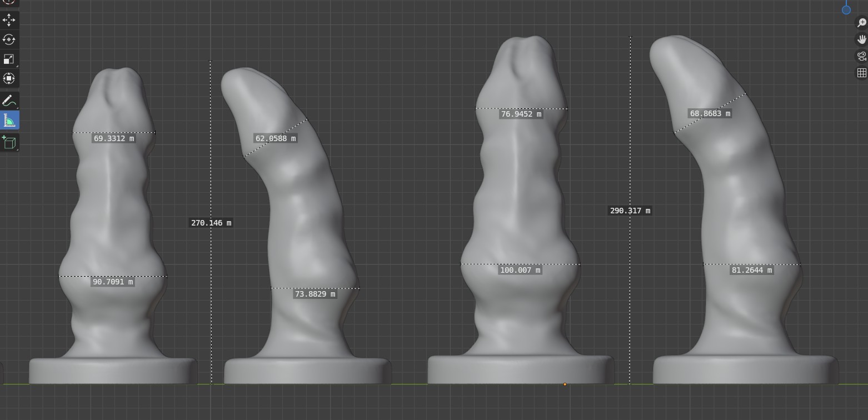Click the 73.8829 m measurement label

point(315,294)
